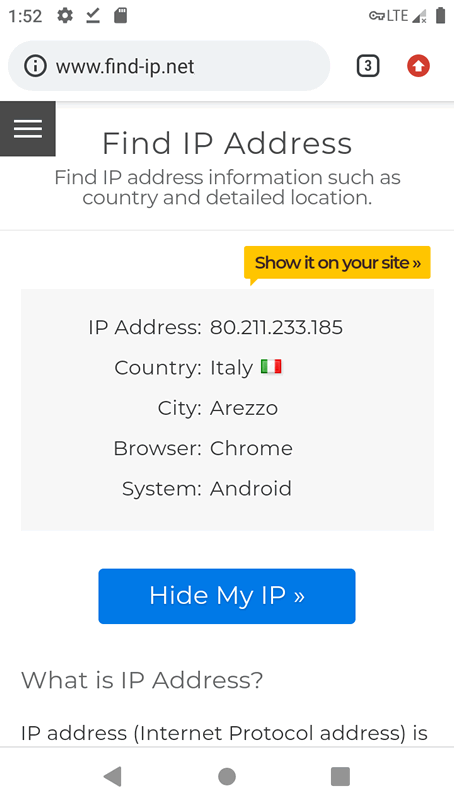This screenshot has width=454, height=807.
Task: Tap the Italy flag icon
Action: [271, 367]
